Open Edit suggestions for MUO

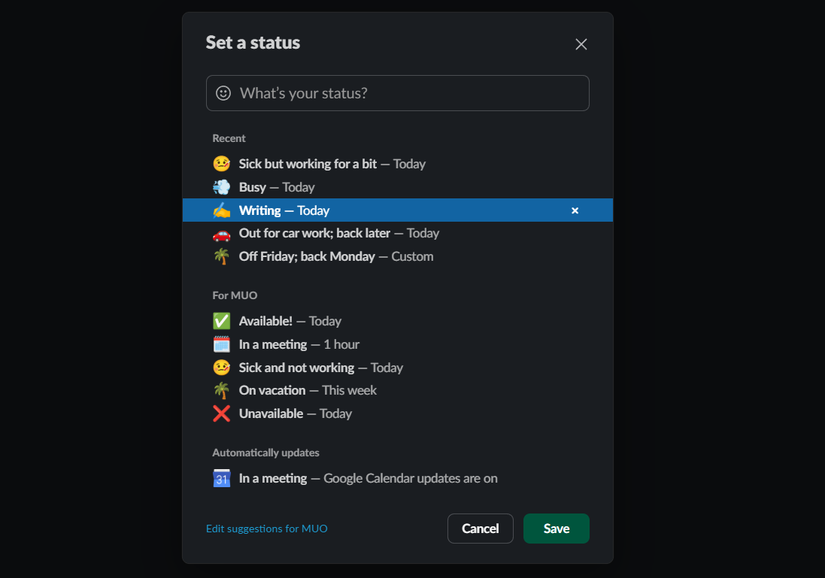pyautogui.click(x=266, y=528)
